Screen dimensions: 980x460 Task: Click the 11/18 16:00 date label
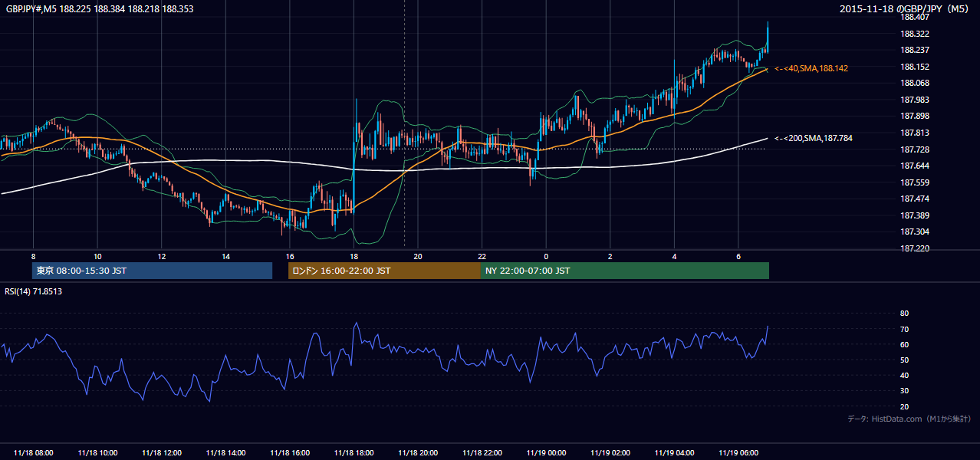pyautogui.click(x=290, y=453)
